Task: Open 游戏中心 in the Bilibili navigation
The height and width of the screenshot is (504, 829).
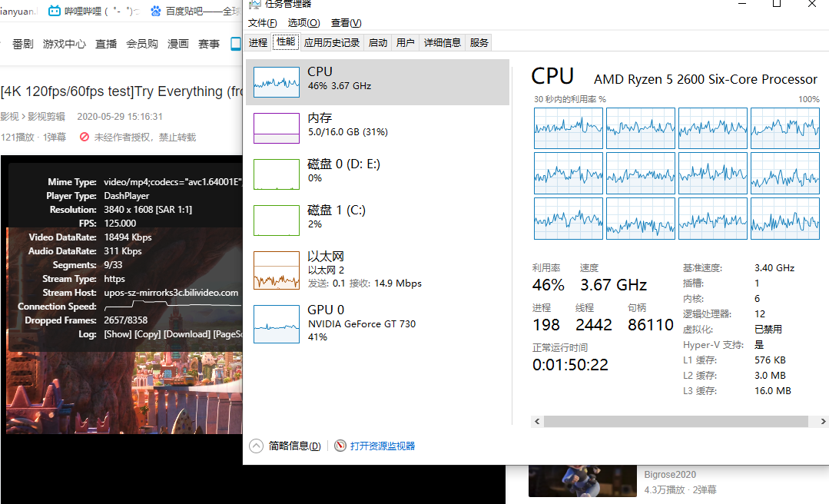Action: pos(64,44)
